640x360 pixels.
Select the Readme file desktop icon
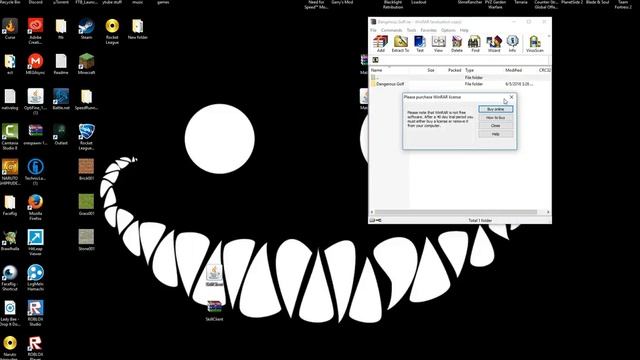(61, 64)
